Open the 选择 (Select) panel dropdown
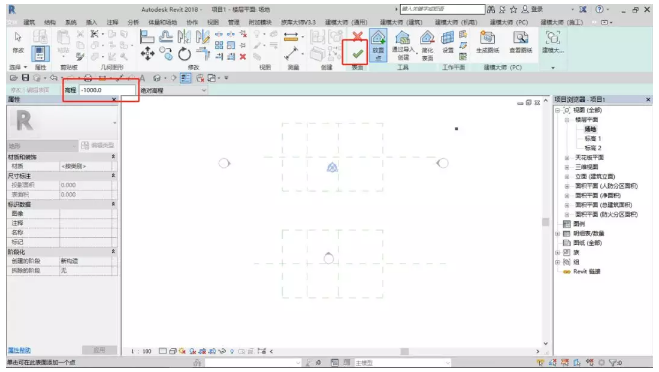 18,67
